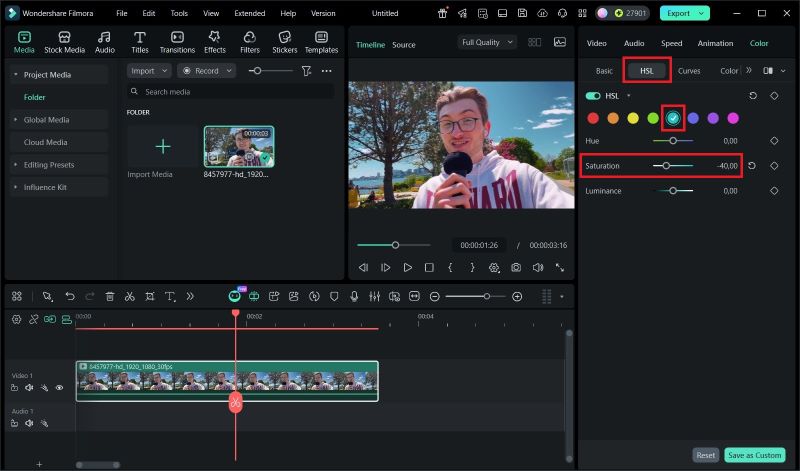Select the magenta HSL color swatch
Image resolution: width=800 pixels, height=471 pixels.
pyautogui.click(x=733, y=118)
